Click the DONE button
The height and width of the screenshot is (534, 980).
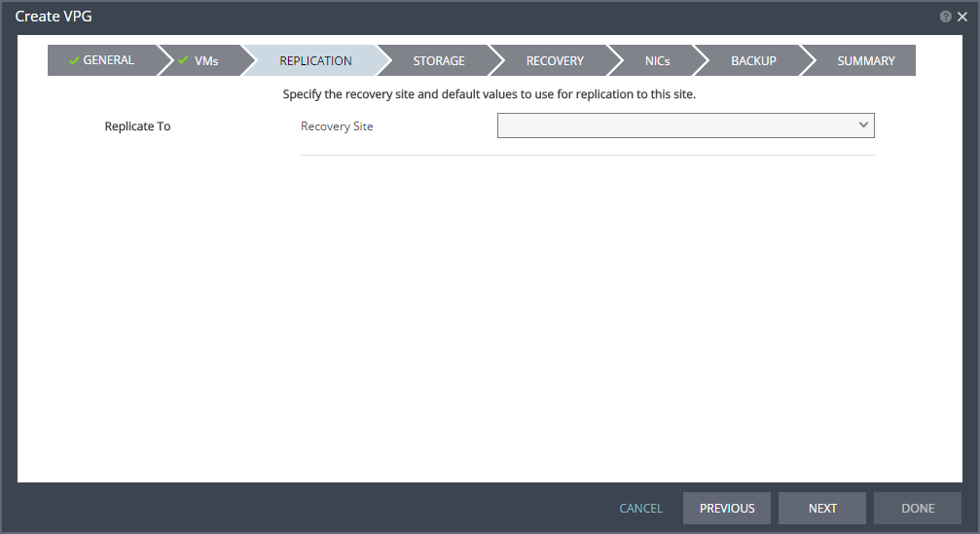point(918,509)
